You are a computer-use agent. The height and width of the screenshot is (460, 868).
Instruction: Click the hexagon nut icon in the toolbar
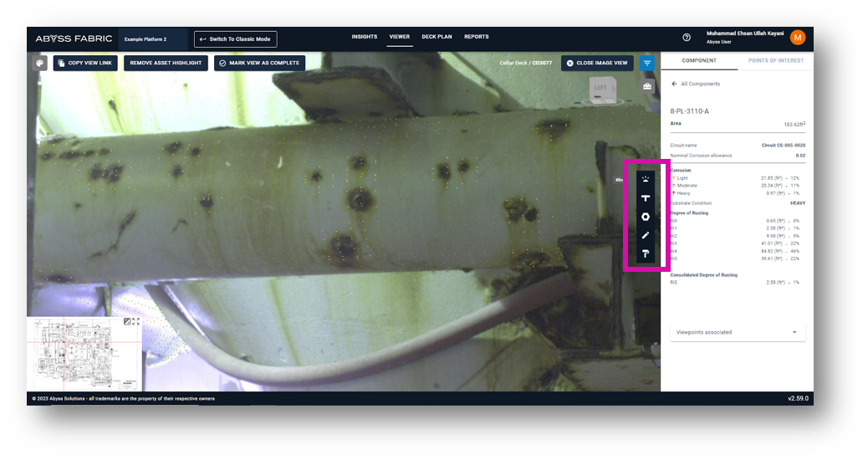pos(646,217)
